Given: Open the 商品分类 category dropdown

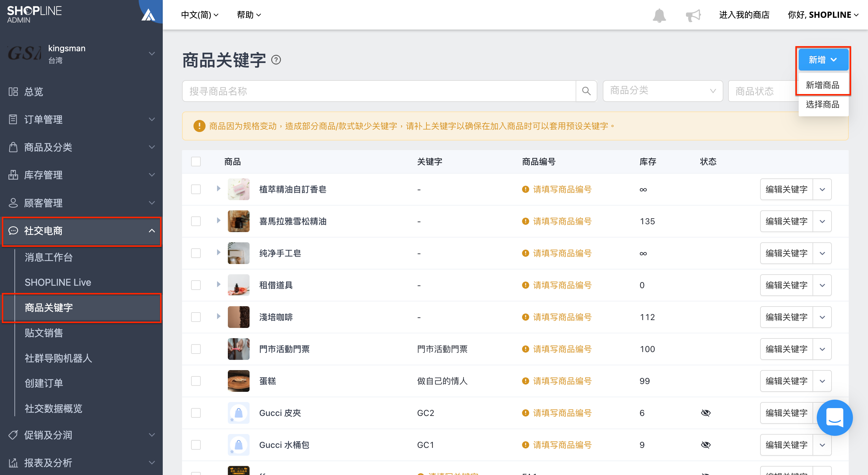Looking at the screenshot, I should coord(662,91).
